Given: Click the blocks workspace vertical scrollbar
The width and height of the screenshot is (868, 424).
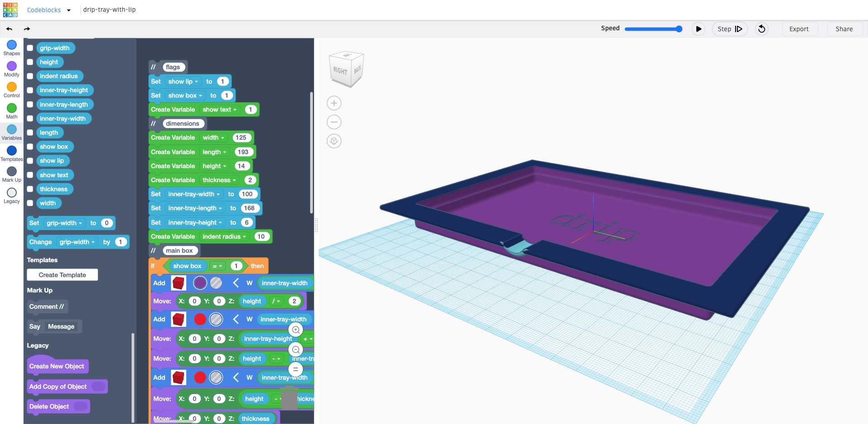Looking at the screenshot, I should (311, 153).
